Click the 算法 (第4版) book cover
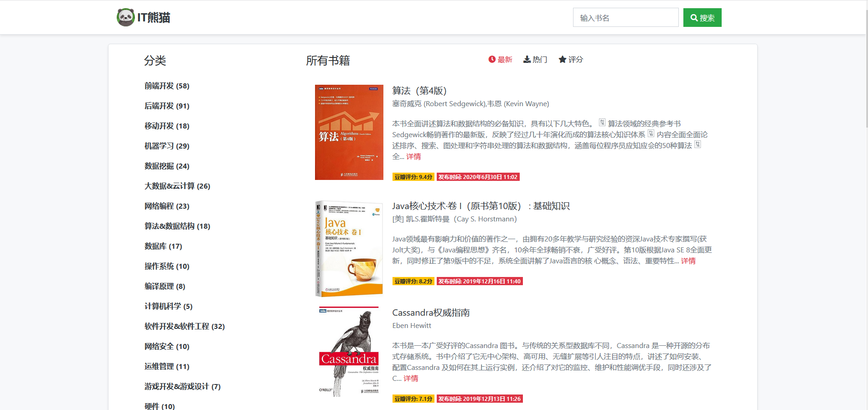The height and width of the screenshot is (410, 868). pyautogui.click(x=349, y=132)
